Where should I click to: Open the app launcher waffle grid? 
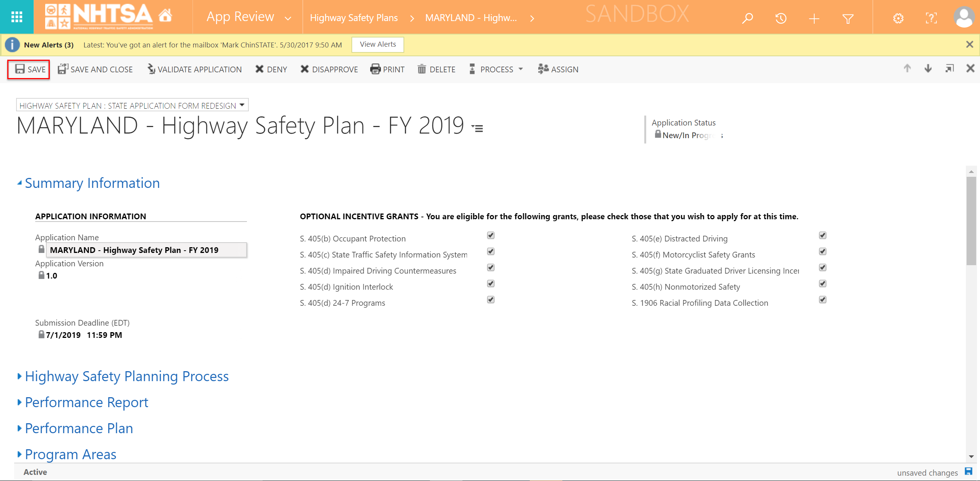16,17
